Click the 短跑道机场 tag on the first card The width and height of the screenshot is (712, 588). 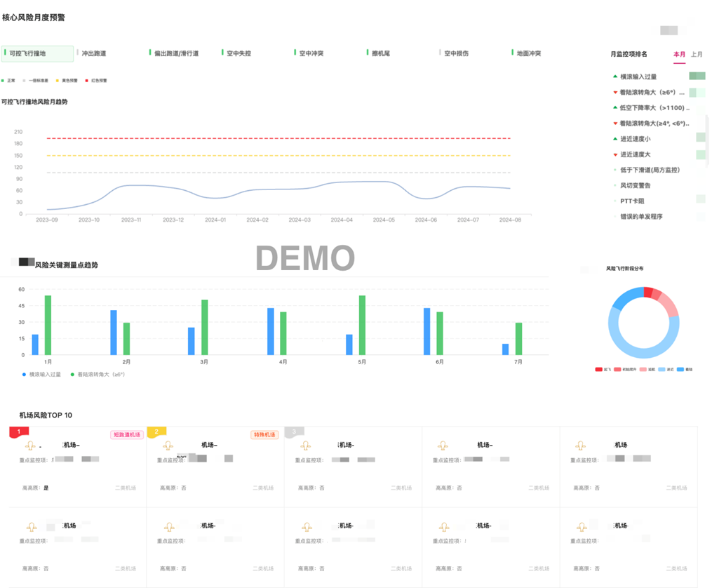coord(126,435)
